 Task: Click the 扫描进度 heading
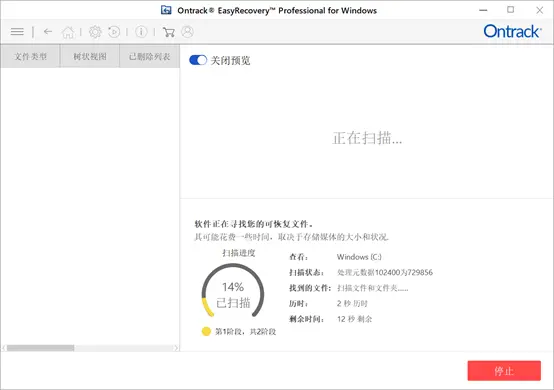pyautogui.click(x=238, y=253)
